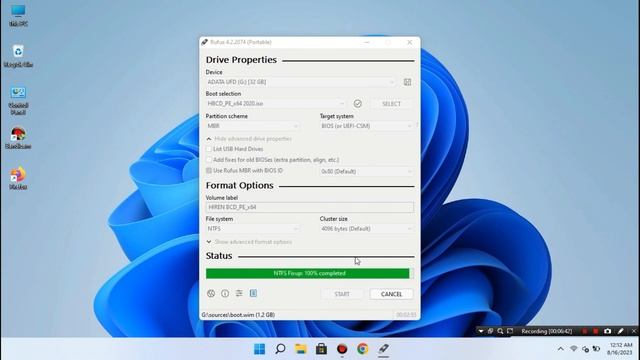The image size is (640, 360).
Task: Open File Explorer from the taskbar
Action: [301, 349]
